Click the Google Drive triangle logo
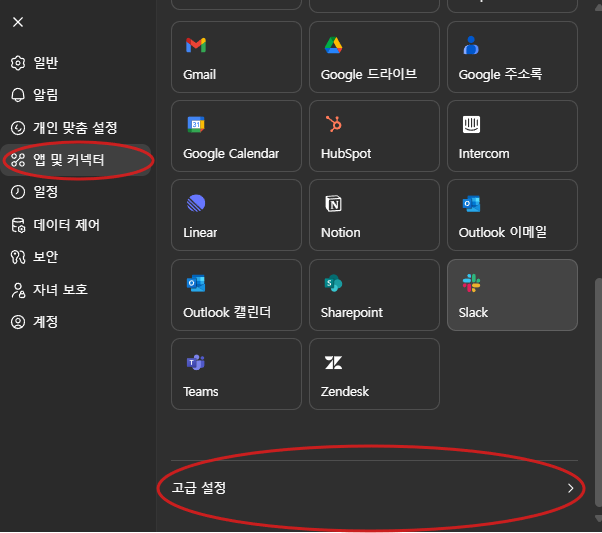The width and height of the screenshot is (602, 533). click(334, 45)
